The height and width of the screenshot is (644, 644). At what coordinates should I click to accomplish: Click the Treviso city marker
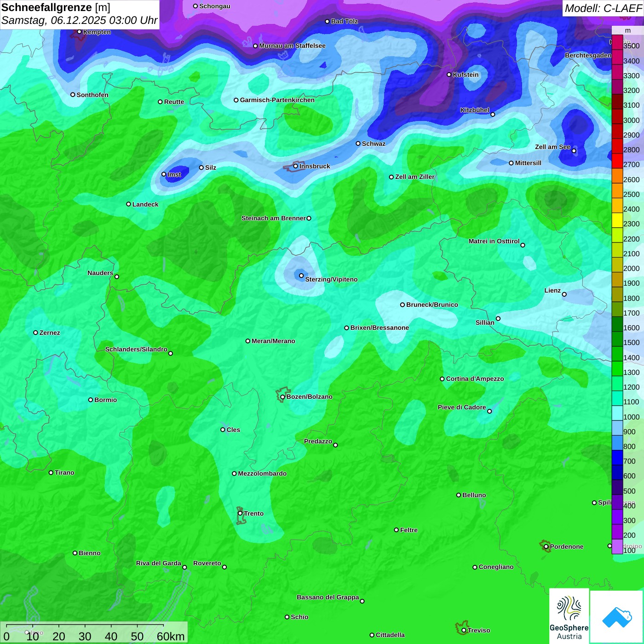point(464,631)
